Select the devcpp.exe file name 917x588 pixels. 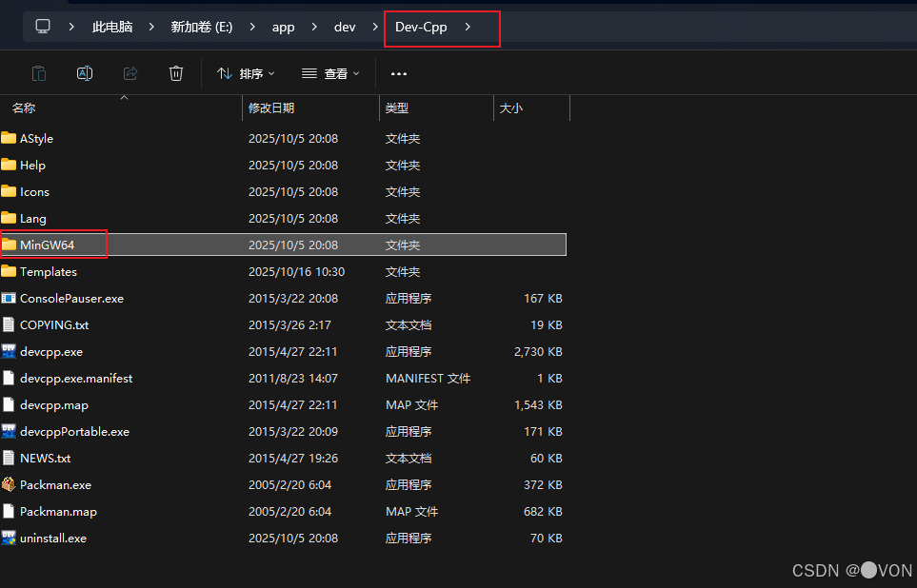[x=51, y=352]
